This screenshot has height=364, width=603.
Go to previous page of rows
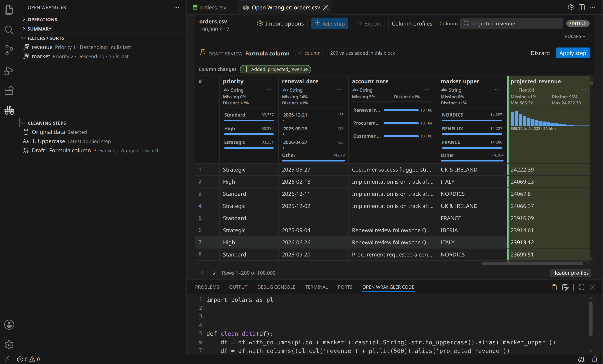pos(202,273)
